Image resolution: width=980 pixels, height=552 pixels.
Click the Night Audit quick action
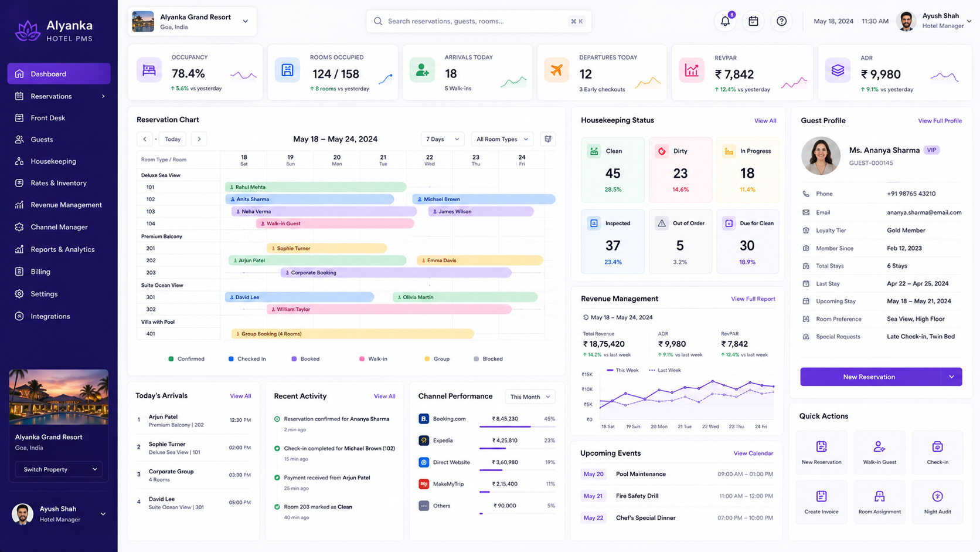click(x=937, y=502)
